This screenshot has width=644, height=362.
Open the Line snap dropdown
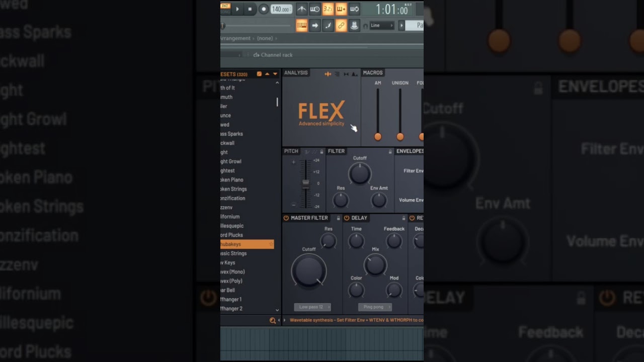pos(382,25)
